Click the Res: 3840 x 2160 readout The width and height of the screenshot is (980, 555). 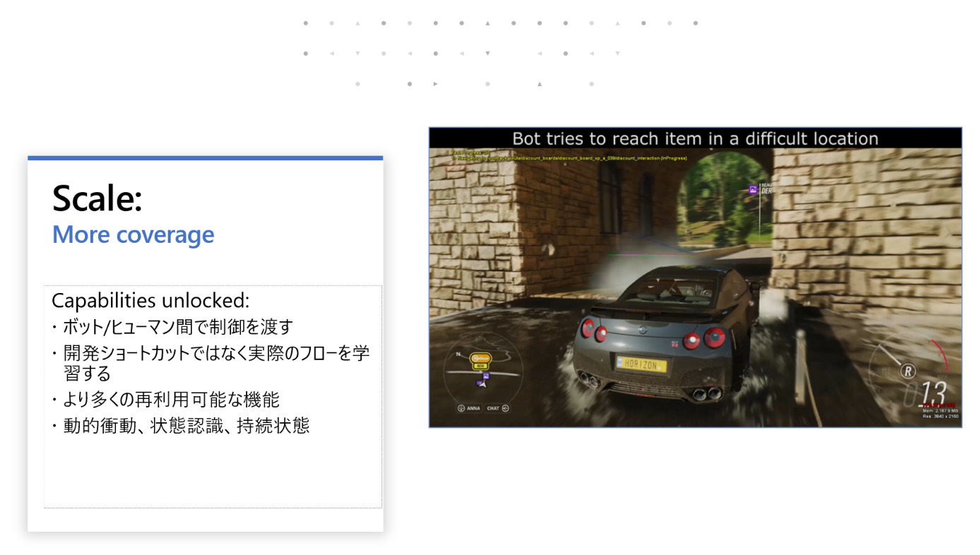pos(940,417)
